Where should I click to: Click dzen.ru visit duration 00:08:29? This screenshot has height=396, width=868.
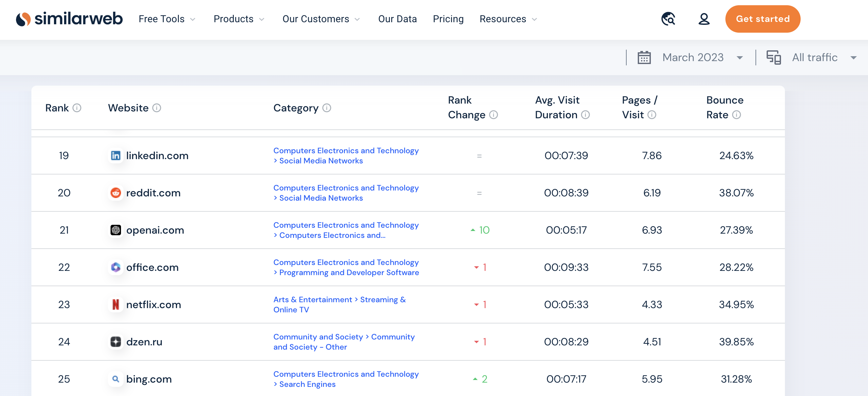click(x=566, y=342)
